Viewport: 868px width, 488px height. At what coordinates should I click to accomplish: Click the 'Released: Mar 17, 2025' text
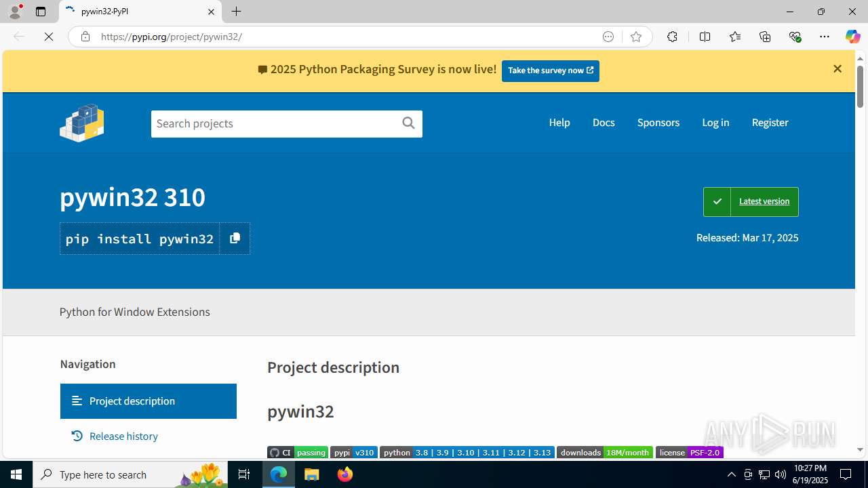tap(747, 238)
